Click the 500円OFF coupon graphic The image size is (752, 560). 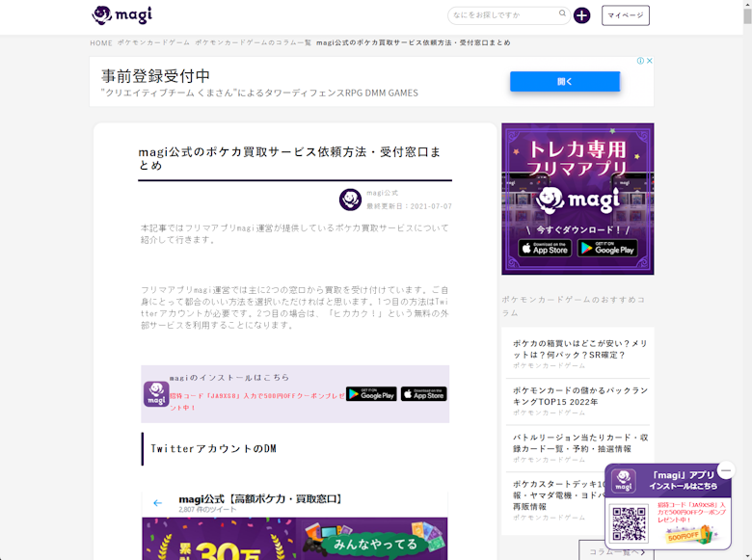(689, 534)
